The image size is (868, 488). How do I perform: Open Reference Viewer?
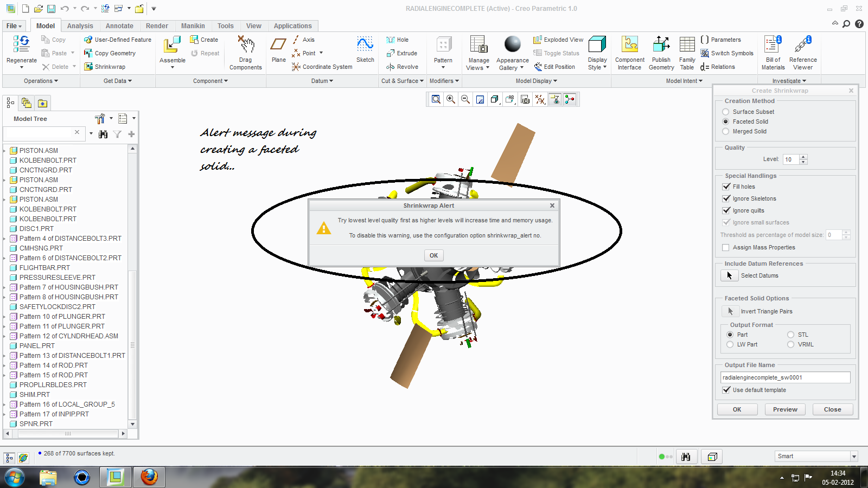pyautogui.click(x=803, y=53)
